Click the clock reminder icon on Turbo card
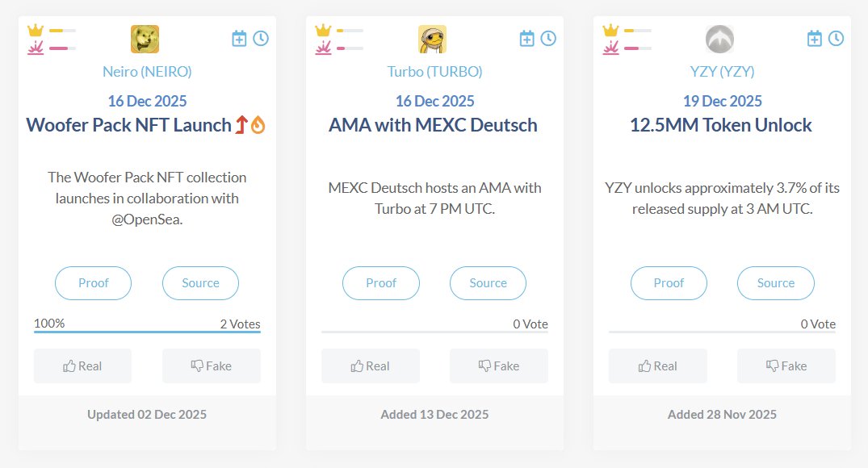The image size is (868, 468). point(548,38)
